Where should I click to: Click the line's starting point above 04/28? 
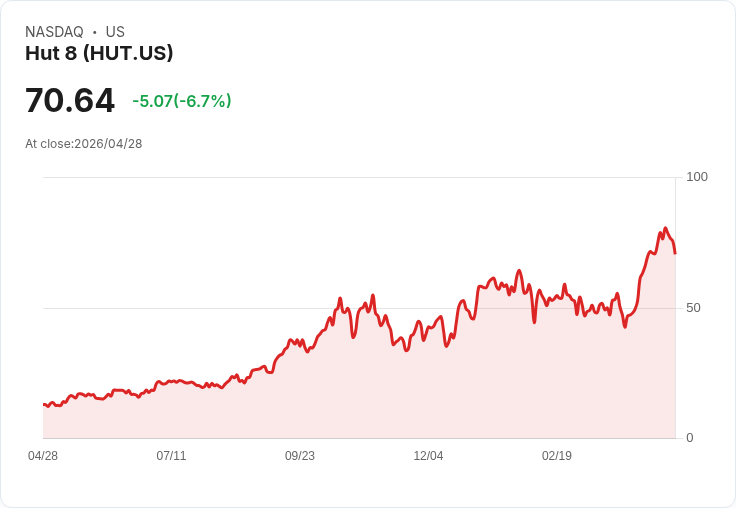click(44, 404)
